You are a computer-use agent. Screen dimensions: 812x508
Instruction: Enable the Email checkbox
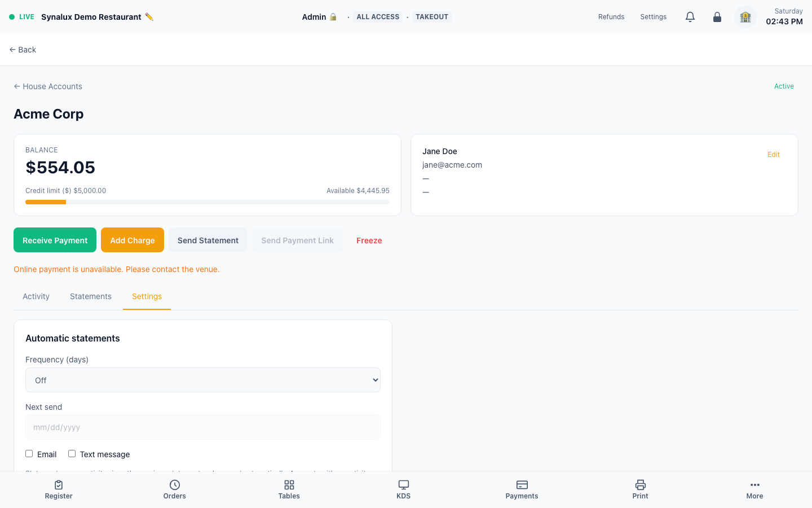[x=29, y=454]
